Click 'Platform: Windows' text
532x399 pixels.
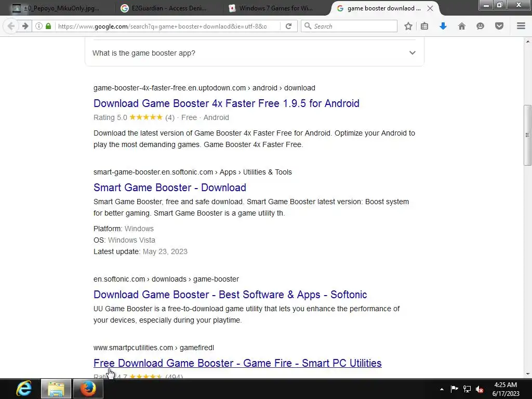pos(124,229)
